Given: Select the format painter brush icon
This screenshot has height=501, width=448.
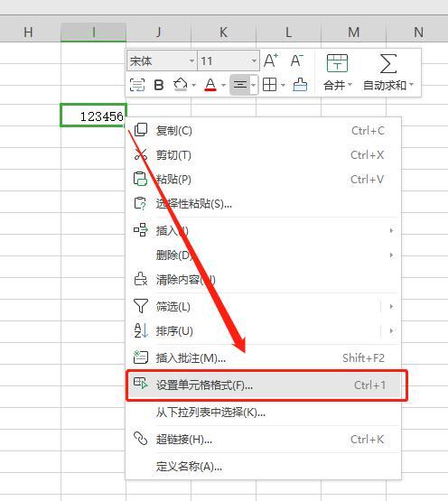Looking at the screenshot, I should [x=300, y=85].
